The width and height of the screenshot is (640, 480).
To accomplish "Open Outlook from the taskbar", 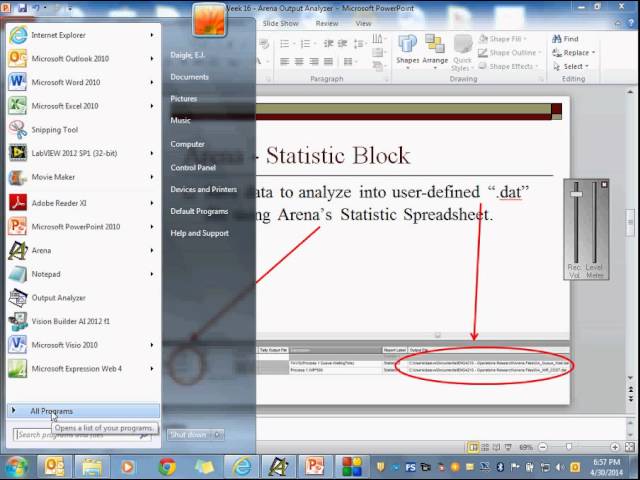I will click(x=55, y=467).
